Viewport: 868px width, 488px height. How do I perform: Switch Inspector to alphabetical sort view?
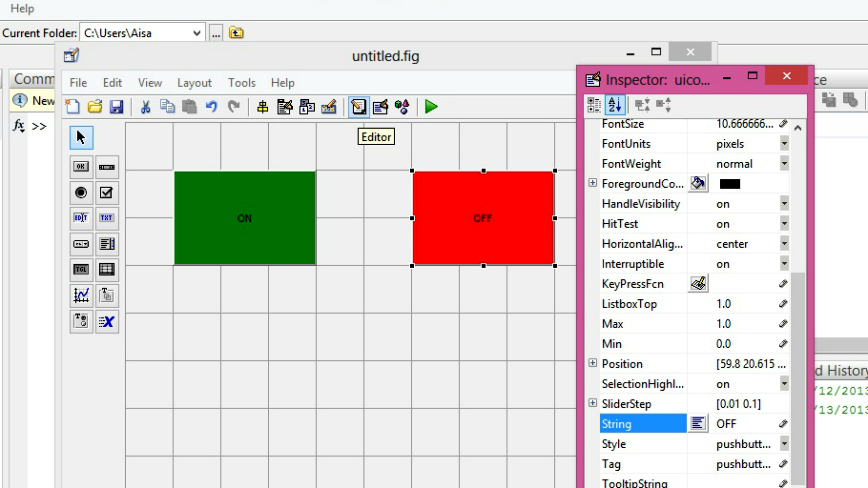pyautogui.click(x=615, y=105)
